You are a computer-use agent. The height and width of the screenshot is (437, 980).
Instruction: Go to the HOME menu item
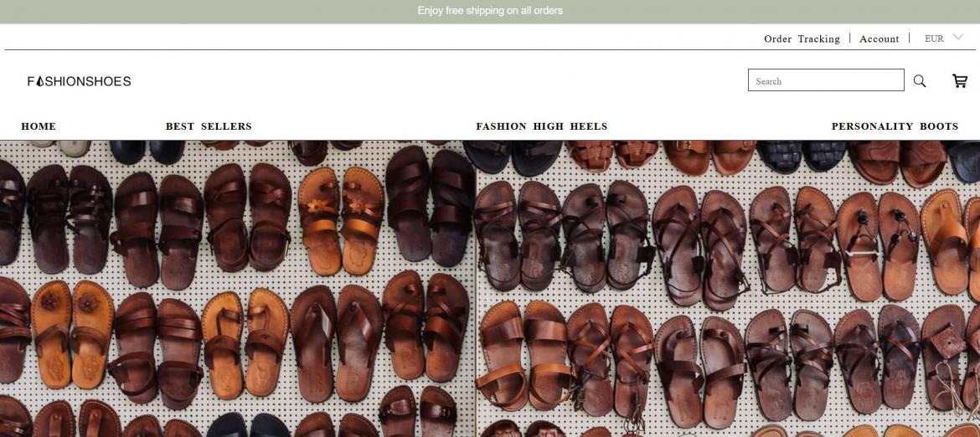[x=39, y=126]
